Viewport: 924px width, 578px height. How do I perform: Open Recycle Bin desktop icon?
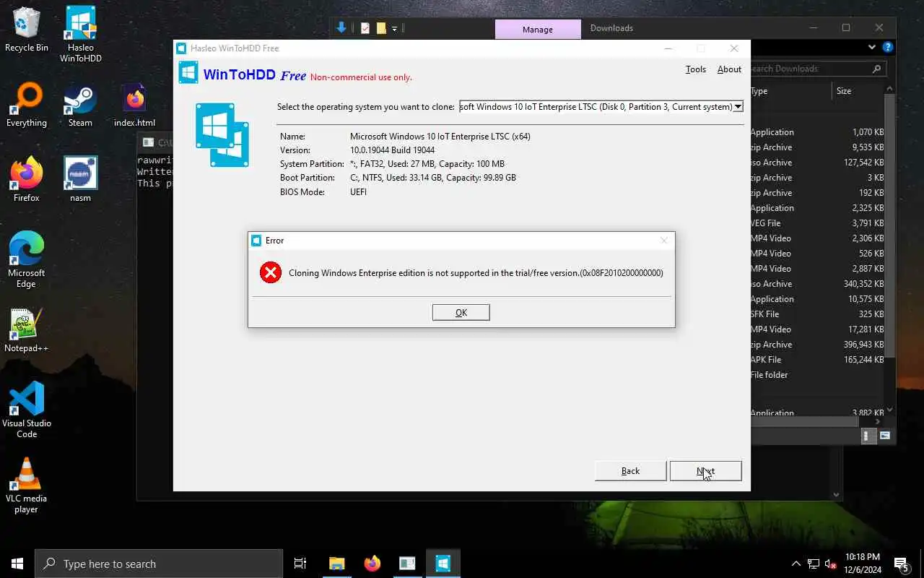point(27,30)
